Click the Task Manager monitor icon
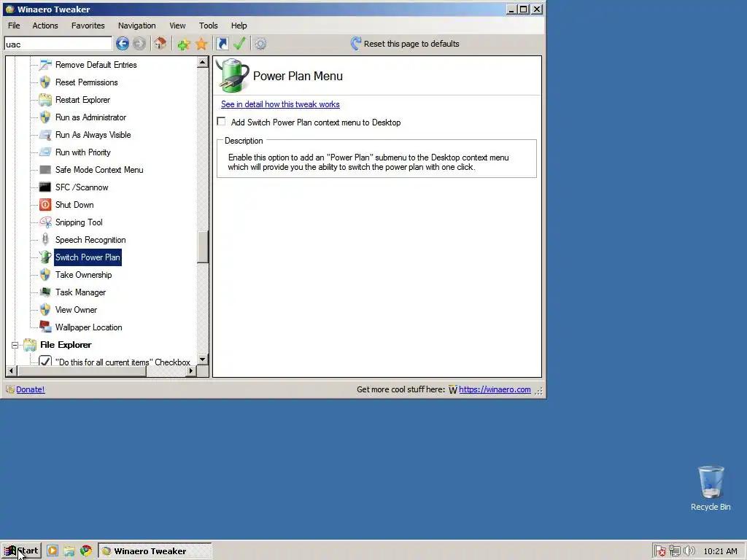The image size is (747, 560). [x=45, y=292]
